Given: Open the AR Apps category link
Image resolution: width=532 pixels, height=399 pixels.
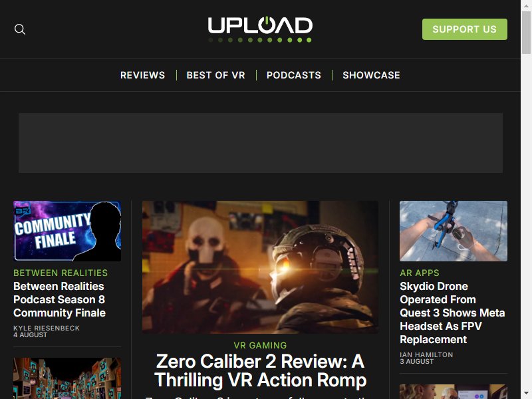Looking at the screenshot, I should point(420,273).
